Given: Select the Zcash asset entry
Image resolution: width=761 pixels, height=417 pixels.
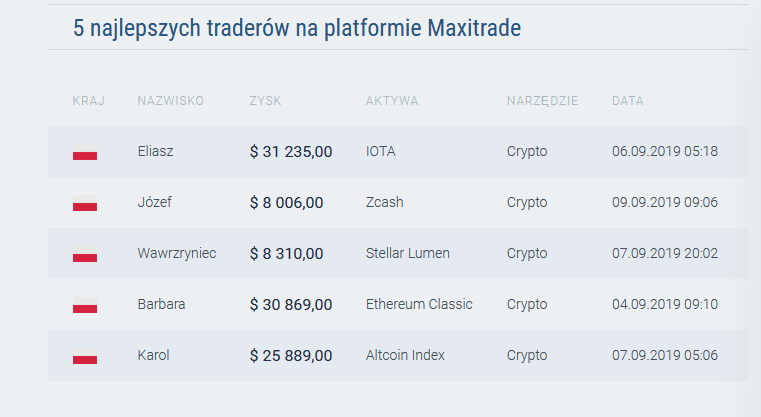Looking at the screenshot, I should coord(384,202).
